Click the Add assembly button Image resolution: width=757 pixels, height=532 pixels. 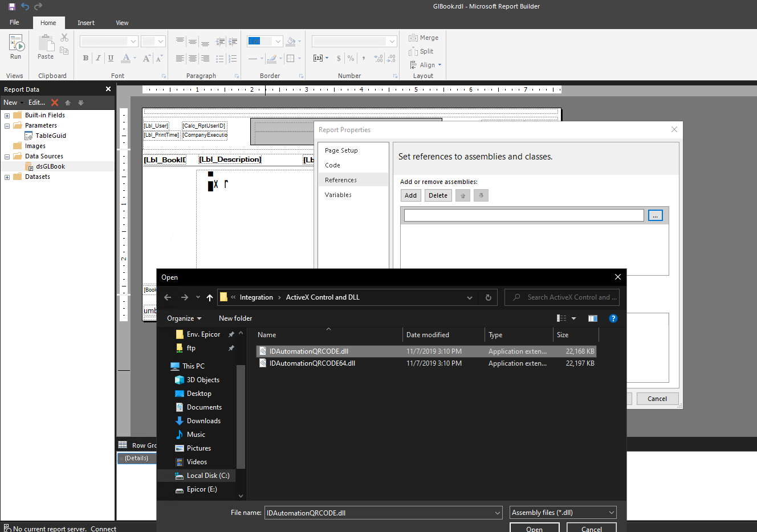point(410,195)
